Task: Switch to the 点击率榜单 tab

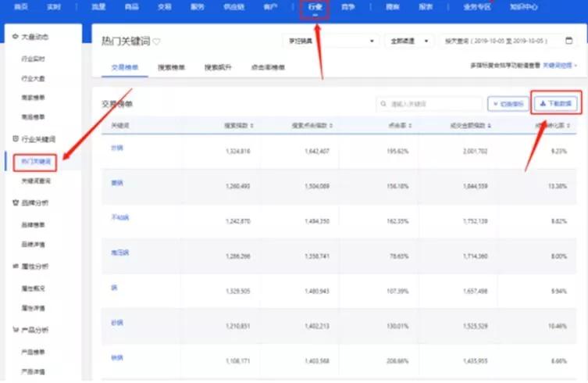Action: tap(268, 67)
